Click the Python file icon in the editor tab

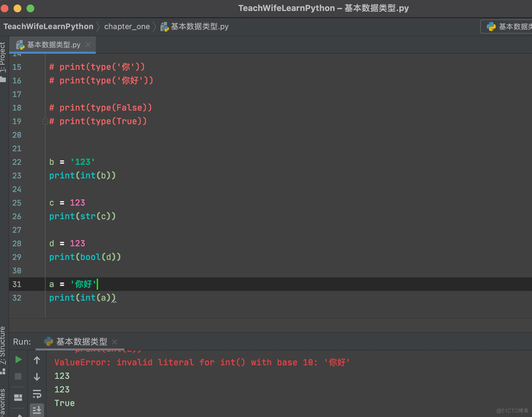pyautogui.click(x=20, y=45)
